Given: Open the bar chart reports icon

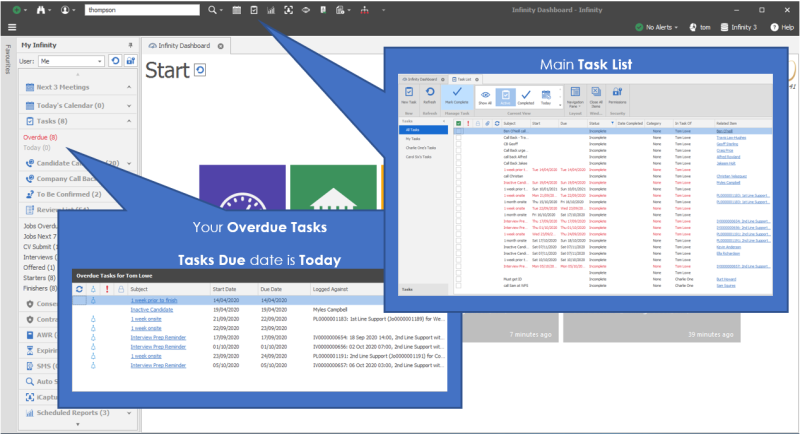Looking at the screenshot, I should (x=271, y=10).
